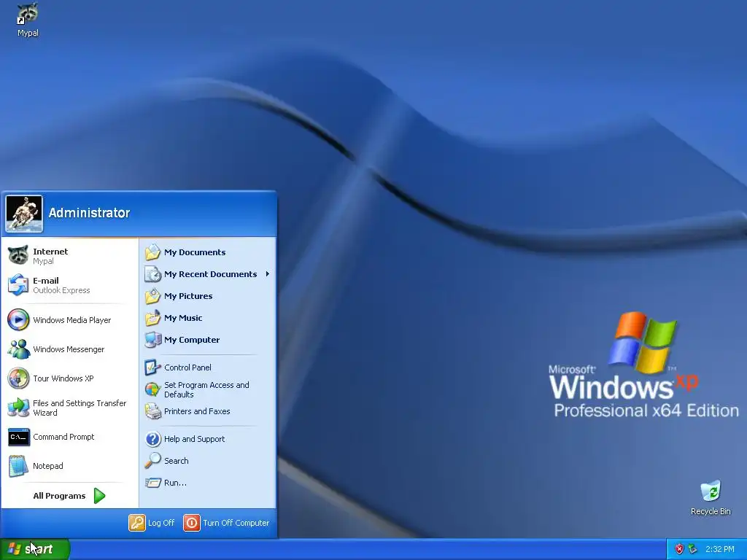Click the Mypal subtitle under Internet
Image resolution: width=747 pixels, height=560 pixels.
(x=43, y=261)
